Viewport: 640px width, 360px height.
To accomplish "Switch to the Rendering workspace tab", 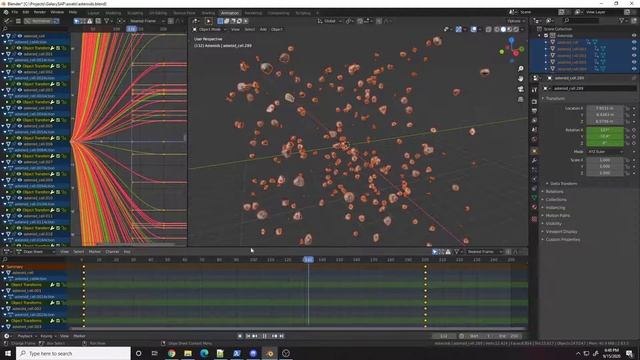I will [253, 13].
